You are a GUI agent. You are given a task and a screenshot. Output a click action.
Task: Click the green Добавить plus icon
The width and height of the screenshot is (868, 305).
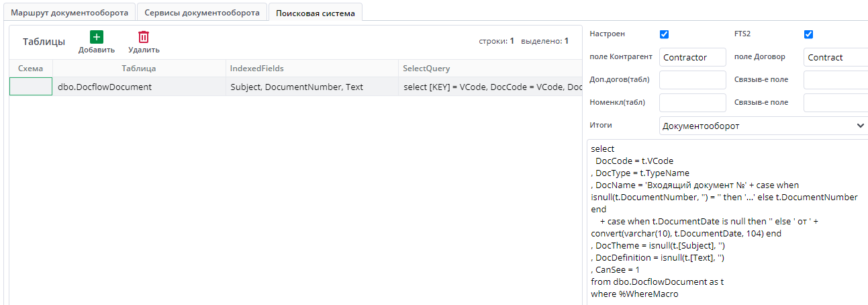pyautogui.click(x=97, y=37)
